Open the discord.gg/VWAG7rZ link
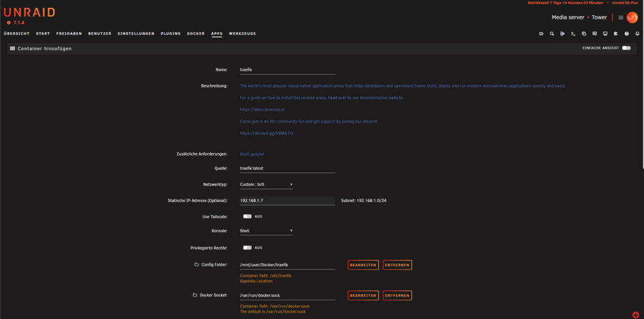The height and width of the screenshot is (319, 644). click(x=267, y=133)
